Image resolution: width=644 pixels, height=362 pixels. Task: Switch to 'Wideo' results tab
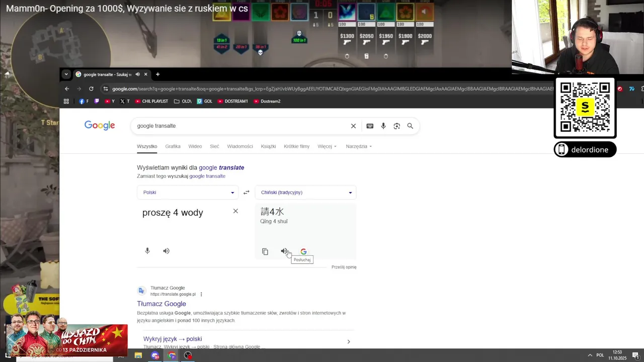195,146
